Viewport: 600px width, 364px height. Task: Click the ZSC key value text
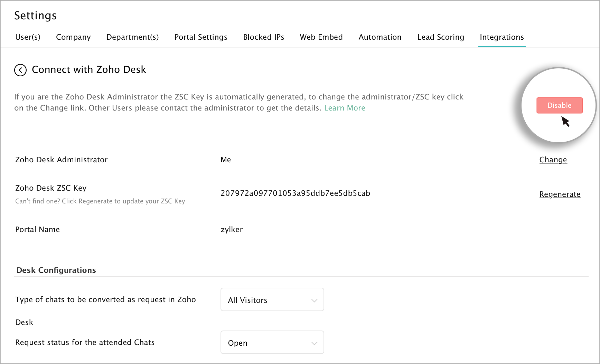(295, 193)
